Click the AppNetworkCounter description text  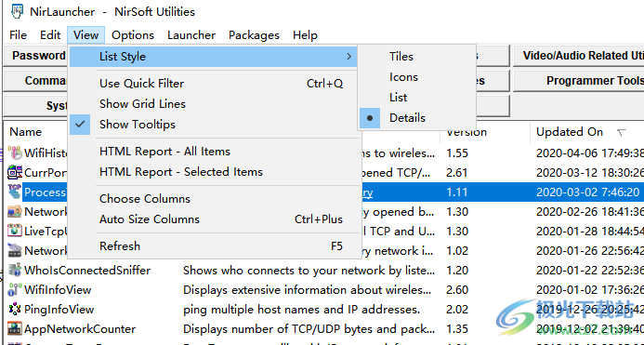[309, 329]
